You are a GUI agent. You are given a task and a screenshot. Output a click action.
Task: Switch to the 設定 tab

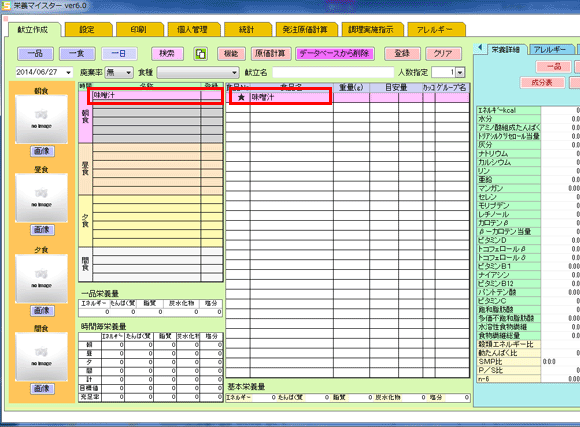coord(88,30)
